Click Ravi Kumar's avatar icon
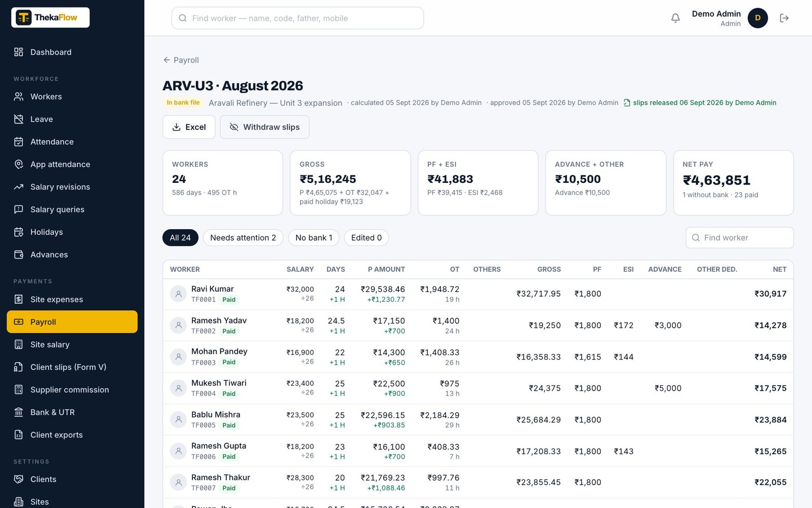812x508 pixels. point(178,294)
